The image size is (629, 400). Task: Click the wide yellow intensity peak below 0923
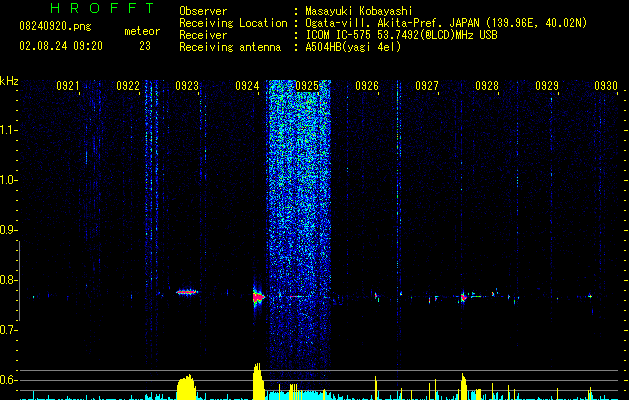186,387
